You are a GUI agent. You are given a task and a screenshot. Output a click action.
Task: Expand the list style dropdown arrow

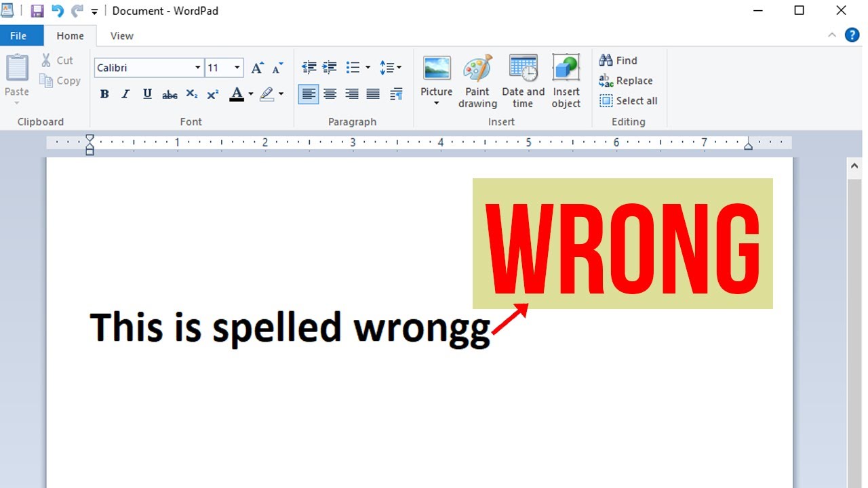[x=368, y=68]
